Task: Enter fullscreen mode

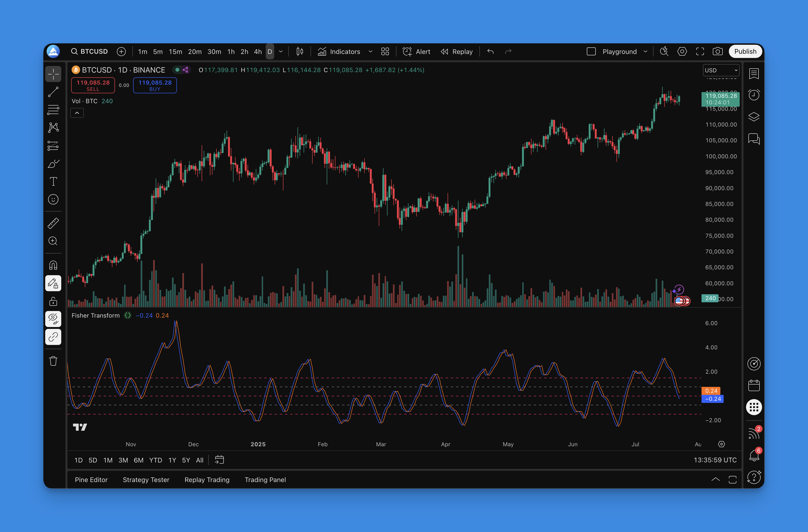Action: click(700, 52)
